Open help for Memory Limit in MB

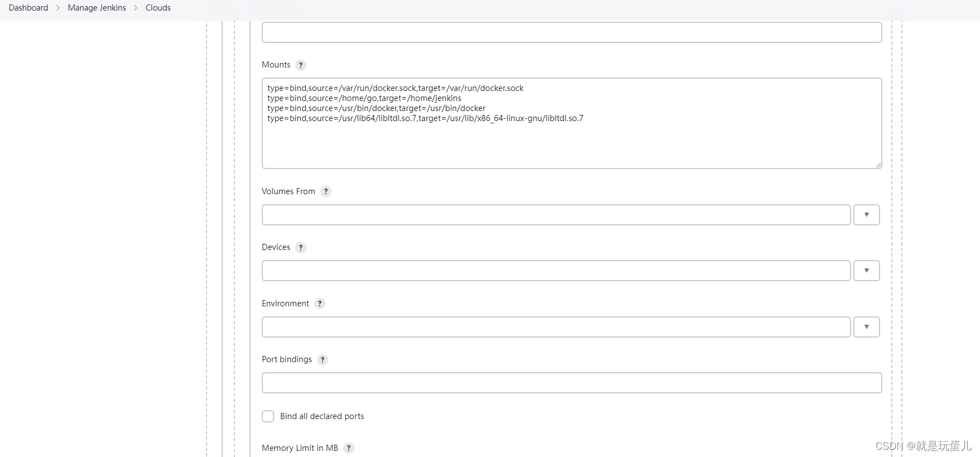click(x=349, y=448)
